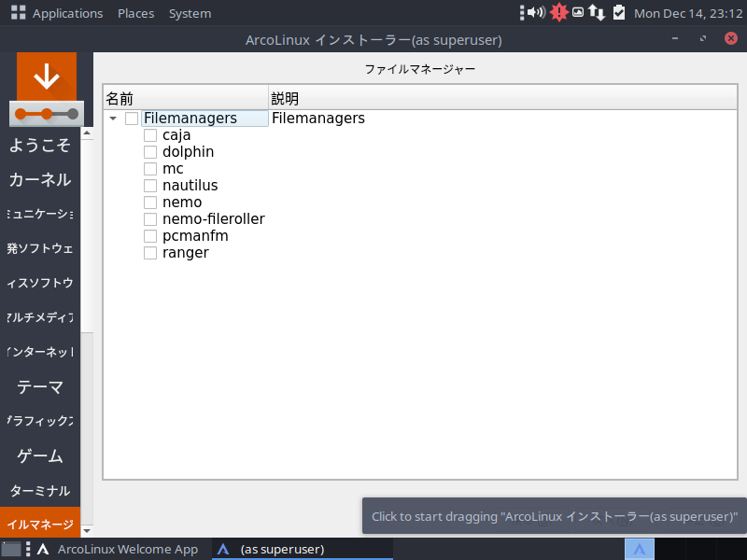Open the テーマ sidebar page
This screenshot has width=747, height=560.
[40, 386]
